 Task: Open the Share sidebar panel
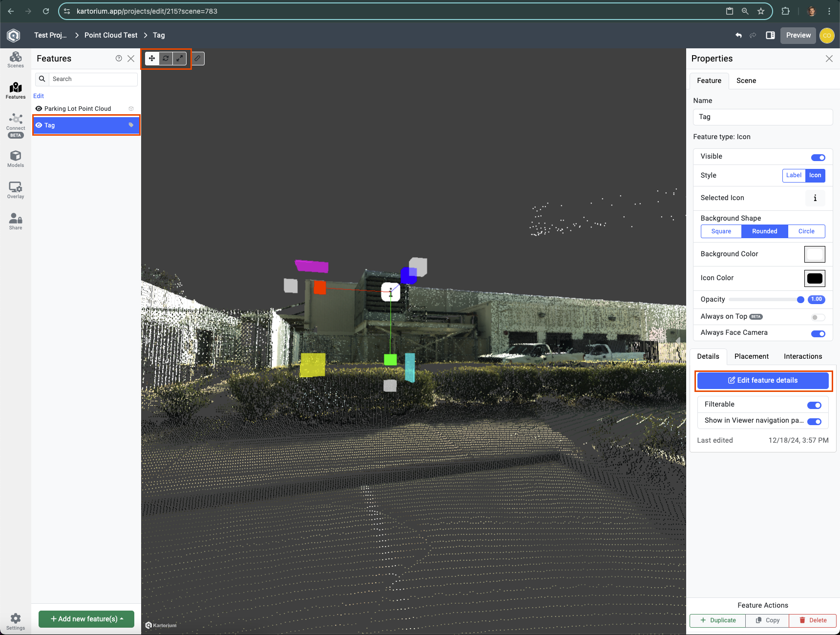pyautogui.click(x=16, y=222)
